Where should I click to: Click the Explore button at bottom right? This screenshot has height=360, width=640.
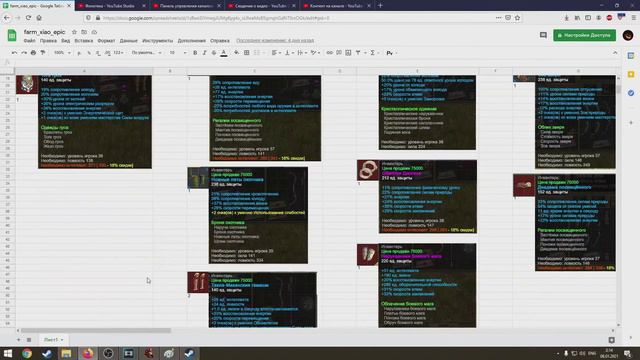[611, 340]
